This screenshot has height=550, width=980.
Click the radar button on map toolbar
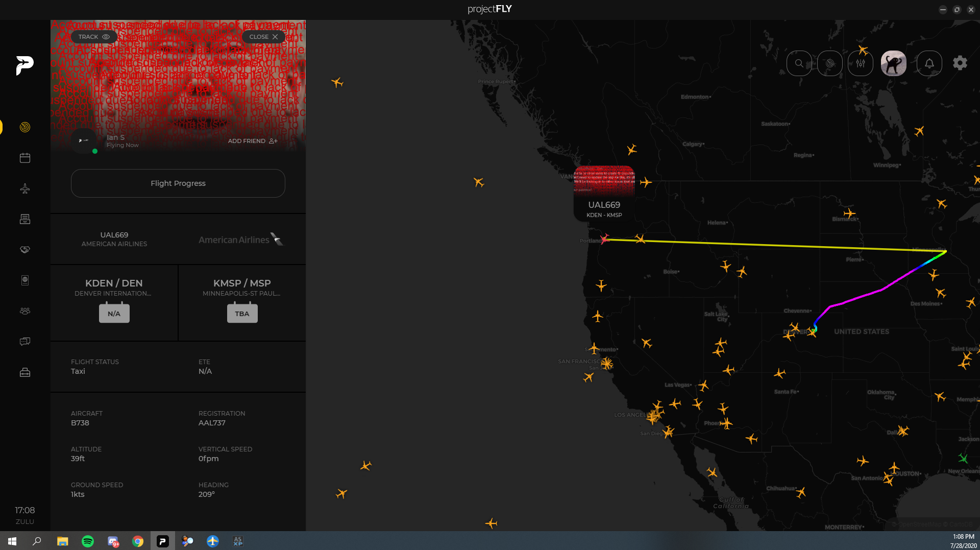[x=830, y=63]
